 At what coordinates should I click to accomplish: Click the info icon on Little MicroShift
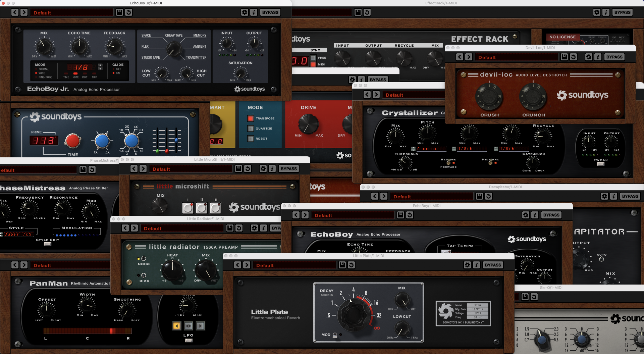coord(272,168)
